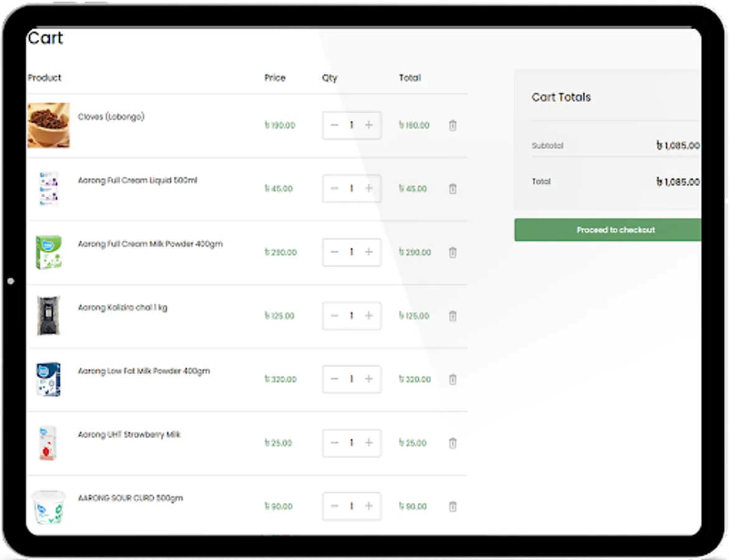Open Aarong Full Cream Liquid 500ml product image

pyautogui.click(x=49, y=189)
